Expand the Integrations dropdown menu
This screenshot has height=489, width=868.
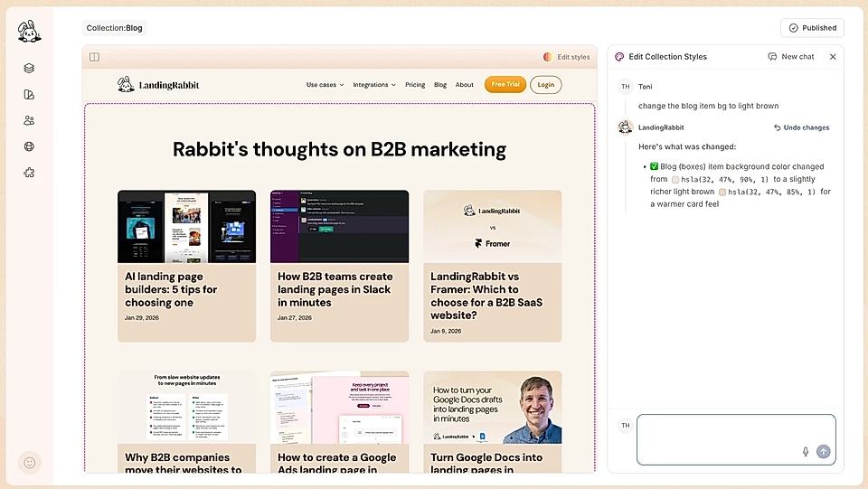point(374,85)
